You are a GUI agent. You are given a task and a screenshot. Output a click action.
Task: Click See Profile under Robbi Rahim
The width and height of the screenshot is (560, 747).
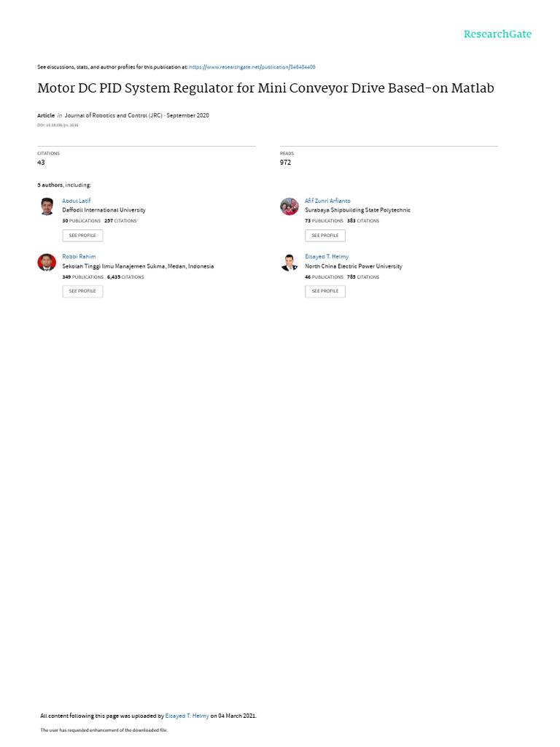tap(82, 291)
